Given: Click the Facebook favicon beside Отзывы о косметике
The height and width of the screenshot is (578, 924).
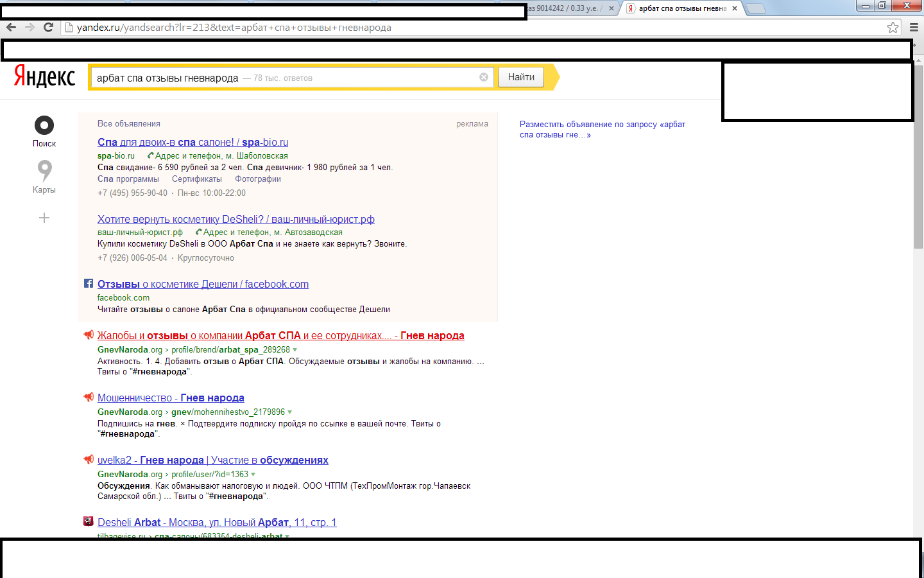Looking at the screenshot, I should (x=89, y=283).
